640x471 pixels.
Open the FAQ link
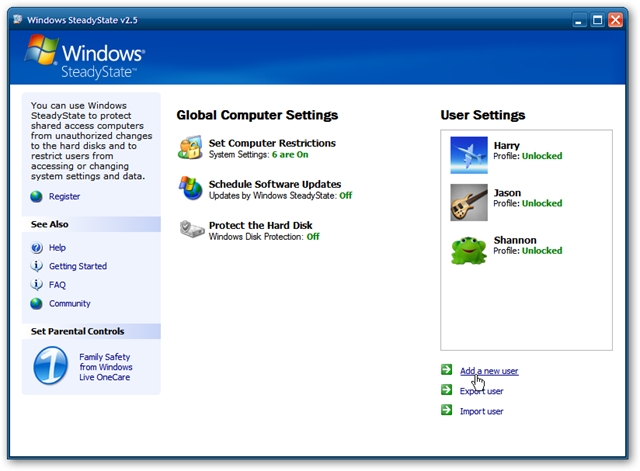(x=57, y=285)
